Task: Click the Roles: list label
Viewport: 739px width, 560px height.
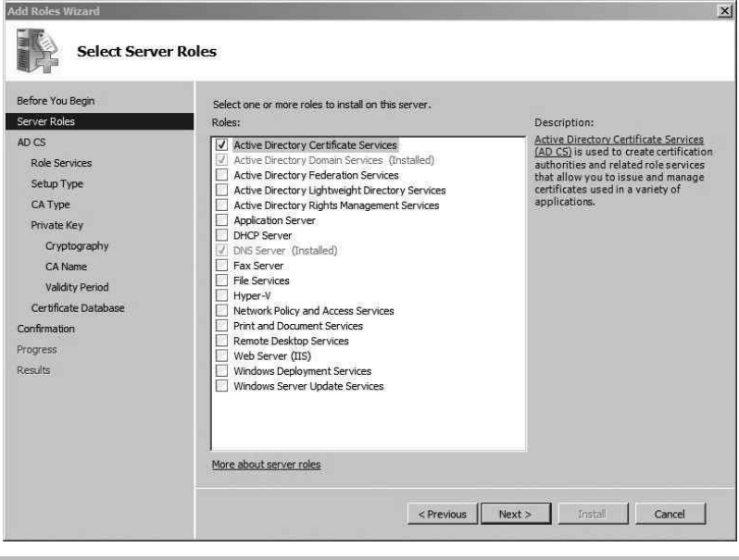Action: point(226,122)
